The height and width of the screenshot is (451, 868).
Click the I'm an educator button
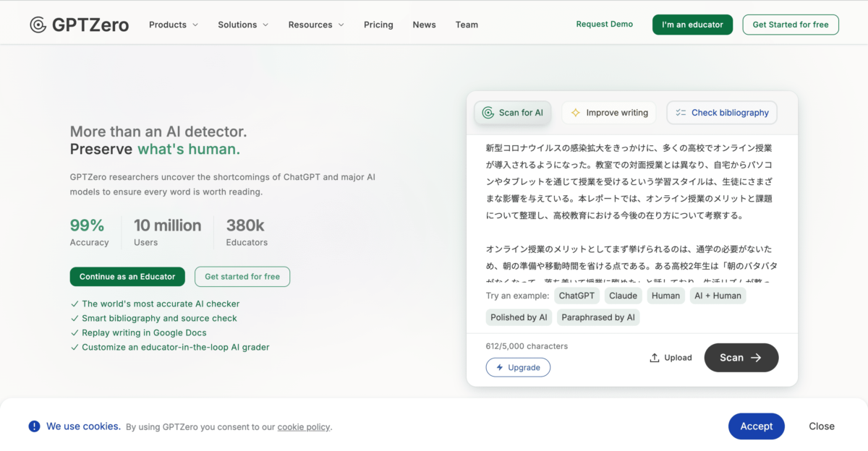pyautogui.click(x=692, y=25)
